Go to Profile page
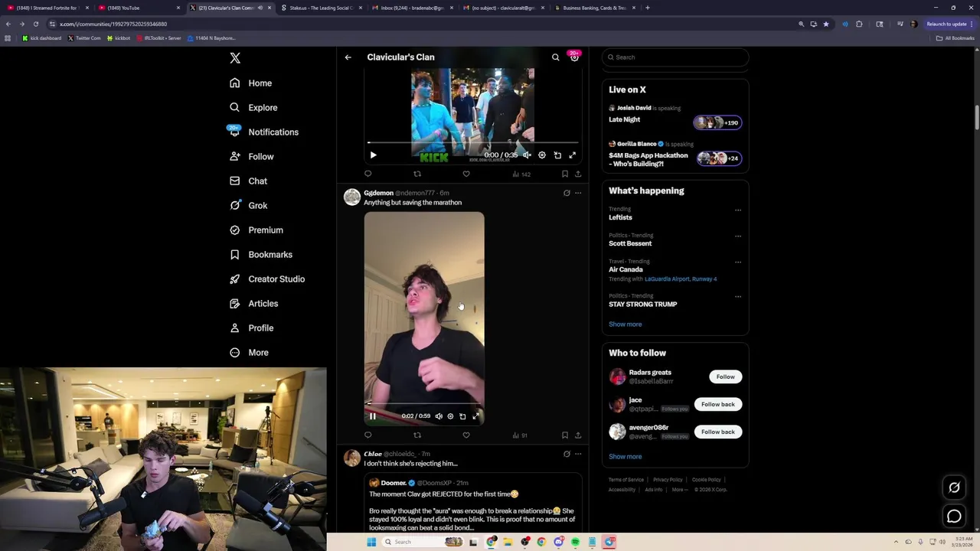 [251, 328]
